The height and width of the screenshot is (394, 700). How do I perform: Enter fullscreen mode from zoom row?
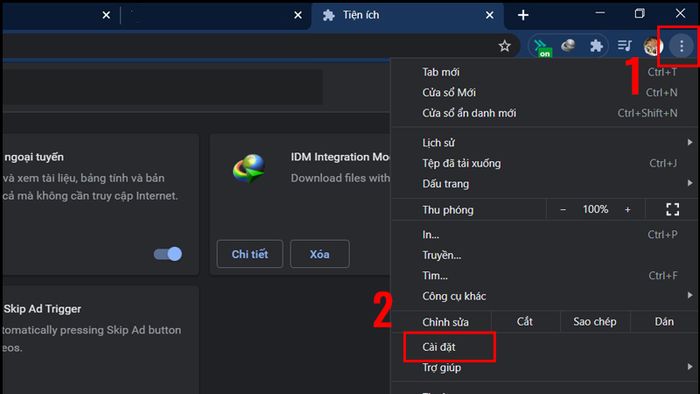pos(672,209)
